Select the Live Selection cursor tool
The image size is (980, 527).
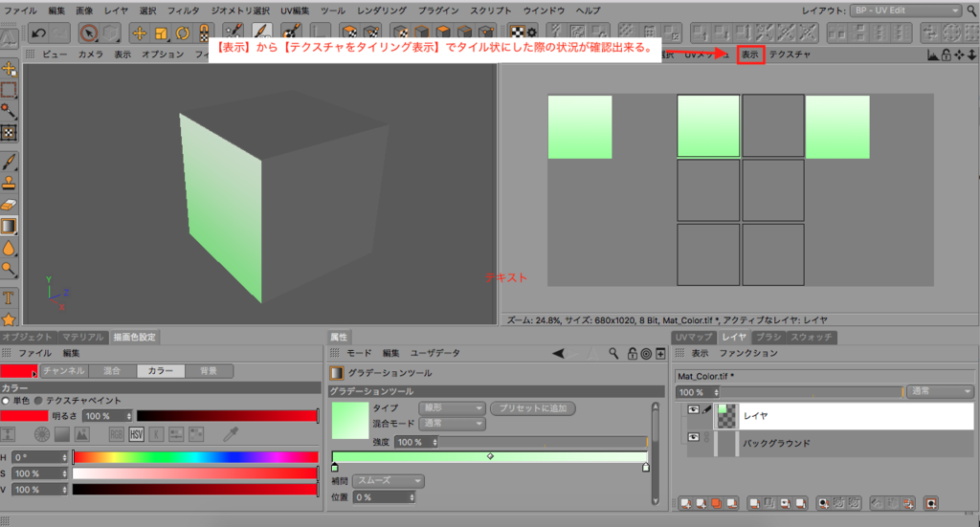tap(89, 33)
